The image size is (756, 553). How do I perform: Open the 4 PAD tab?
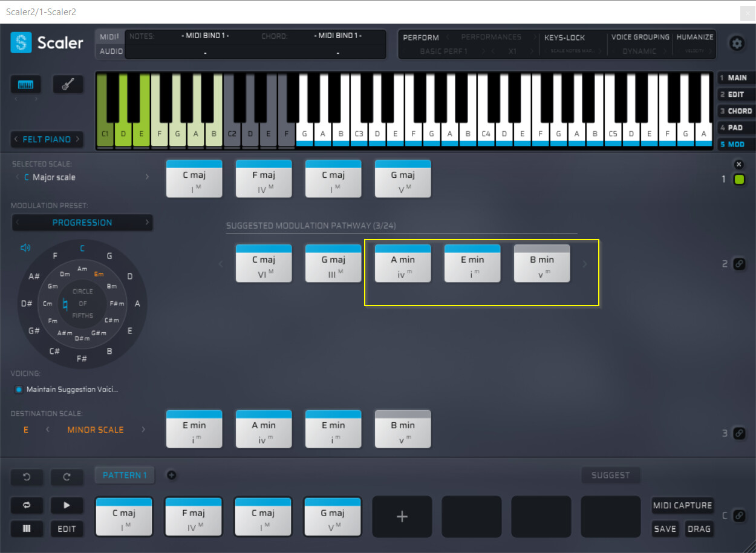tap(735, 128)
